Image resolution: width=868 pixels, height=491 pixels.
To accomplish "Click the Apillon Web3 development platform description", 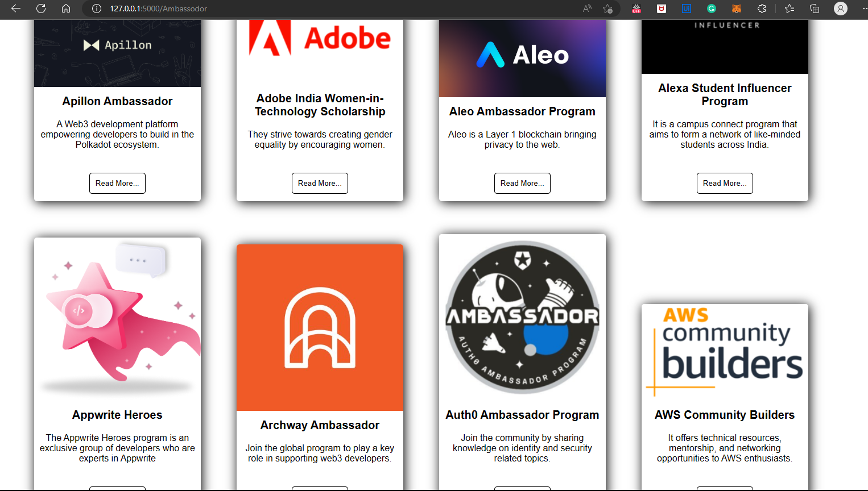I will click(x=117, y=134).
